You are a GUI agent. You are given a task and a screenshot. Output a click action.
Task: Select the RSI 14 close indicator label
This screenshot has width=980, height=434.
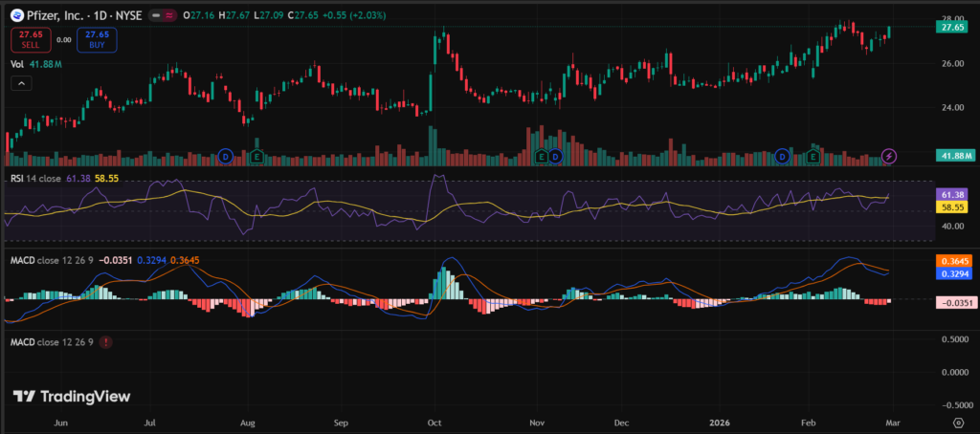pyautogui.click(x=36, y=179)
